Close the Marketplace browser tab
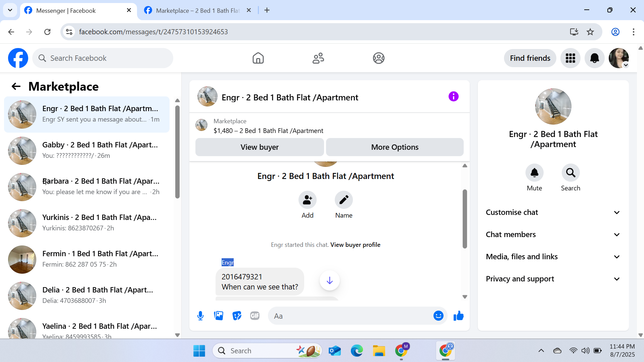The image size is (644, 362). click(249, 10)
